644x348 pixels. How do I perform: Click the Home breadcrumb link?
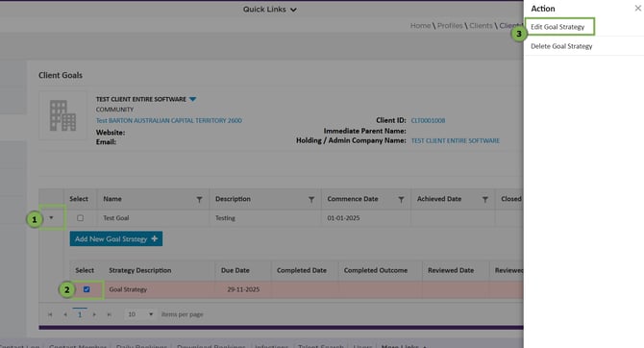click(420, 25)
